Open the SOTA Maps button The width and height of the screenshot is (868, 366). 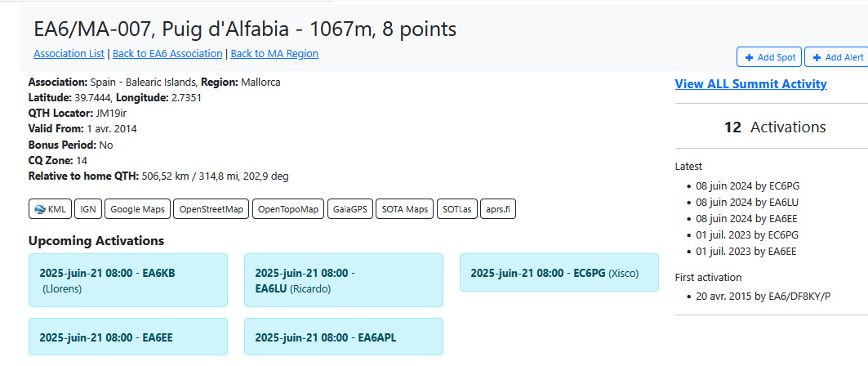coord(405,209)
